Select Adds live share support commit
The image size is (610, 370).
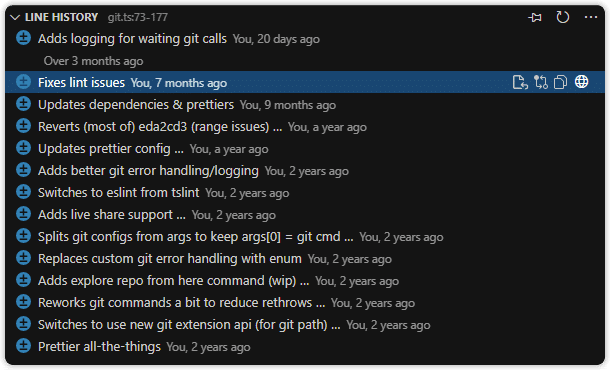(305, 214)
